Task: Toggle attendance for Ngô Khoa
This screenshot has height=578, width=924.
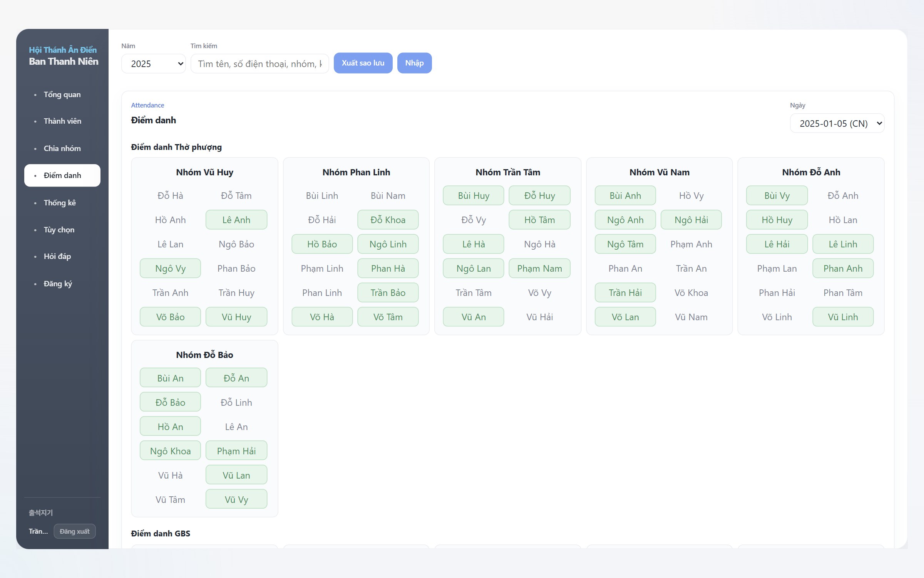Action: pos(170,451)
